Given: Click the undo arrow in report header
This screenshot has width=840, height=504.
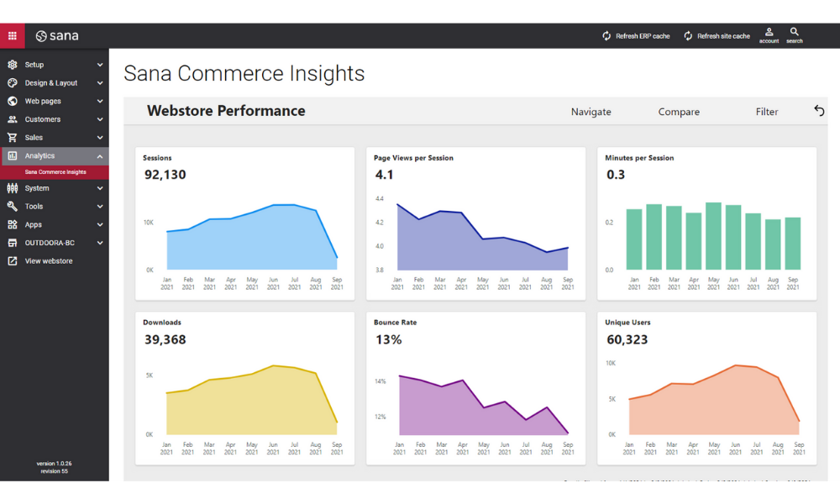Looking at the screenshot, I should pos(819,111).
